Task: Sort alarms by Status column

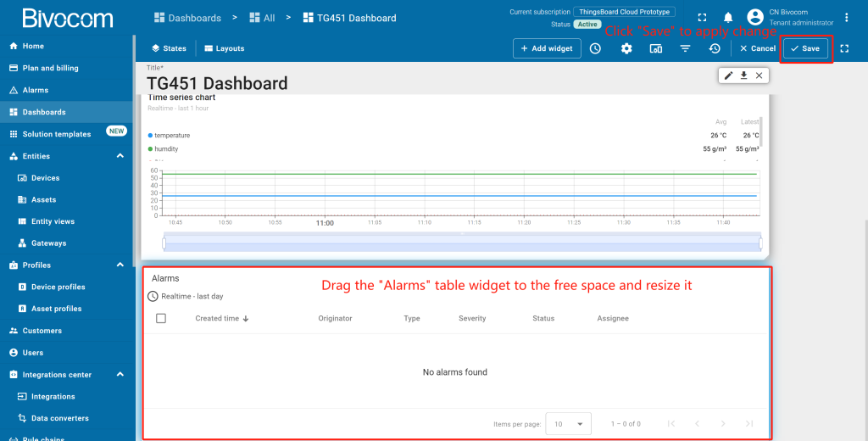Action: (x=543, y=319)
